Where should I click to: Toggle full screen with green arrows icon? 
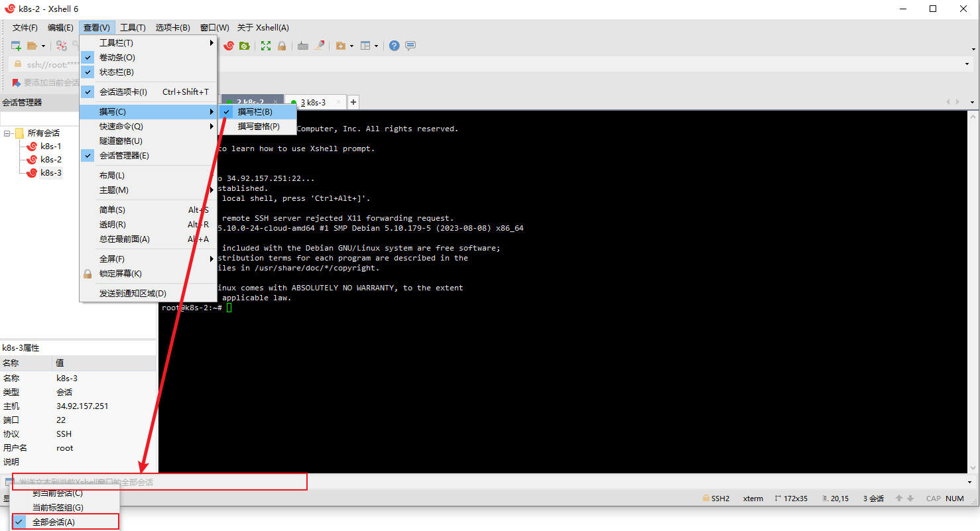click(x=266, y=46)
